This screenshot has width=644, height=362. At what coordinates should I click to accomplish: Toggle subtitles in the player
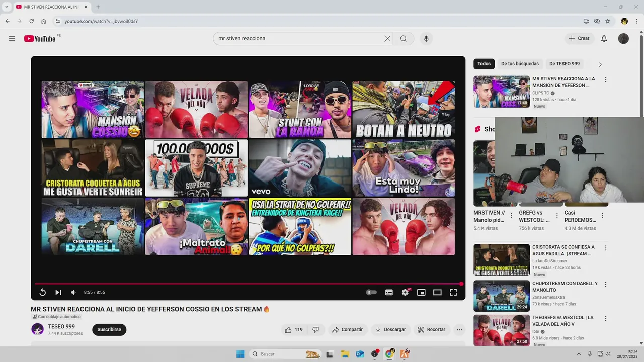point(389,292)
